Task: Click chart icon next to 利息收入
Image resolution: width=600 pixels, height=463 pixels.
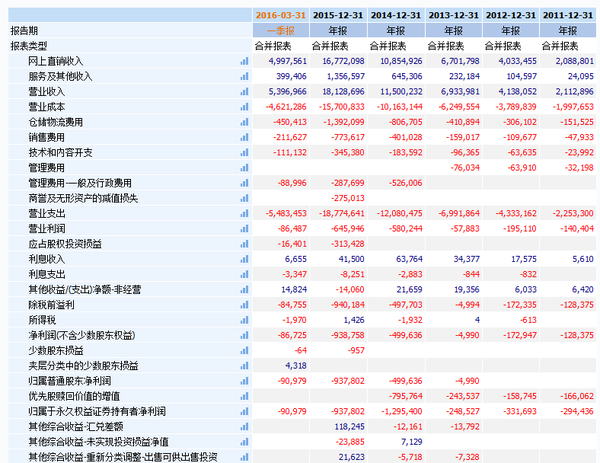Action: click(244, 259)
